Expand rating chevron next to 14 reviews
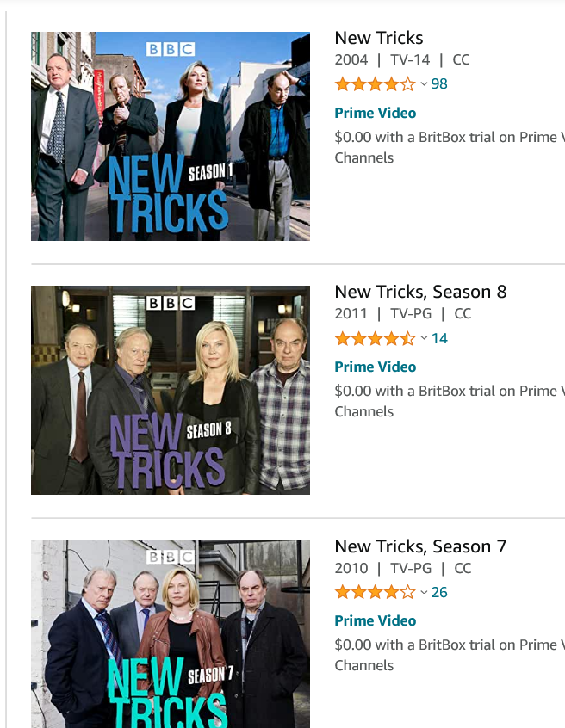The image size is (565, 728). 424,338
